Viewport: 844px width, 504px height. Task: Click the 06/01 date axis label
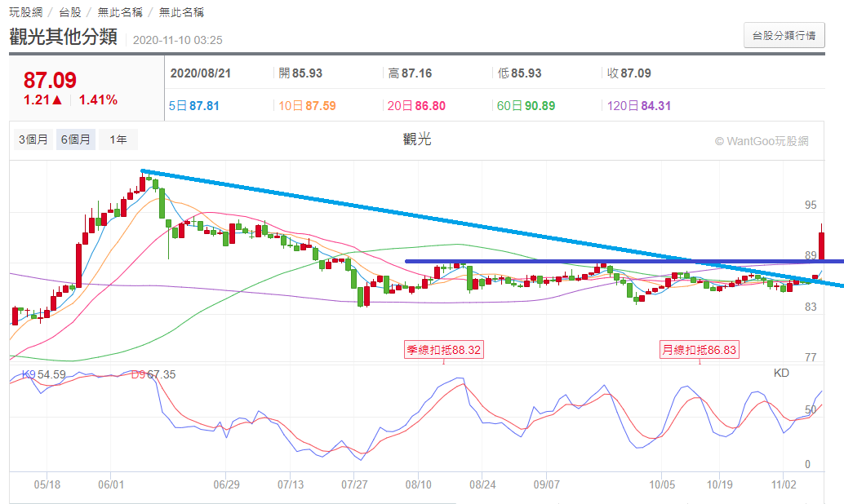click(111, 484)
